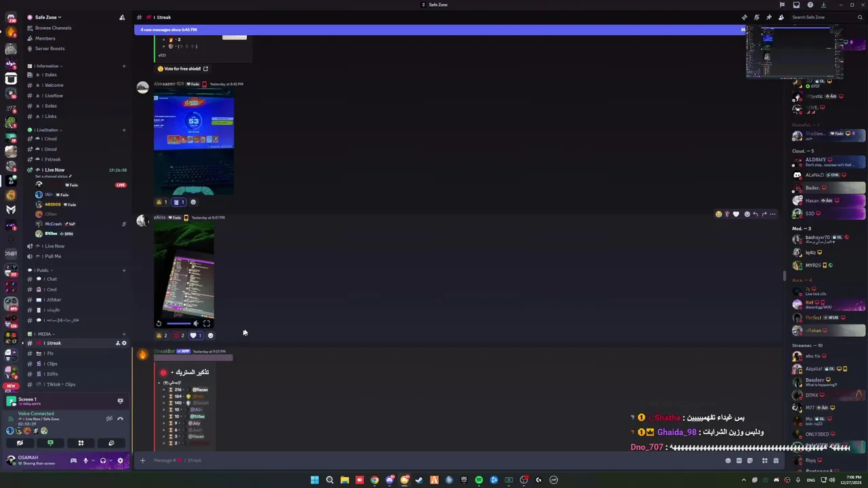Open the Help icon in title bar
The width and height of the screenshot is (868, 488).
810,5
